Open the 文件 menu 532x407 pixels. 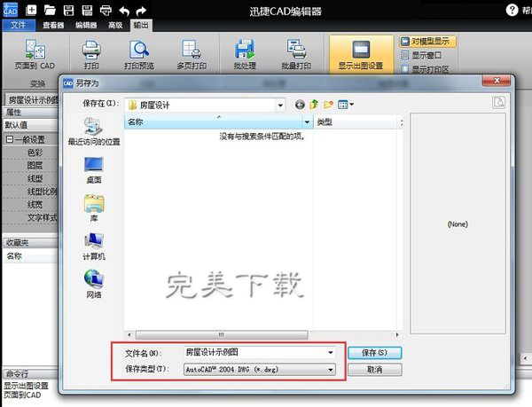(19, 25)
